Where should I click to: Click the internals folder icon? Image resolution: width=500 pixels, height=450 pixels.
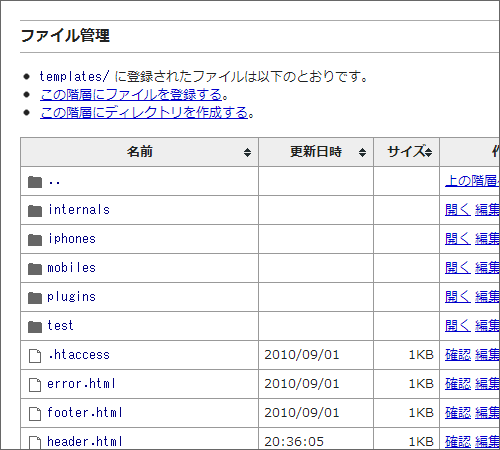[35, 211]
